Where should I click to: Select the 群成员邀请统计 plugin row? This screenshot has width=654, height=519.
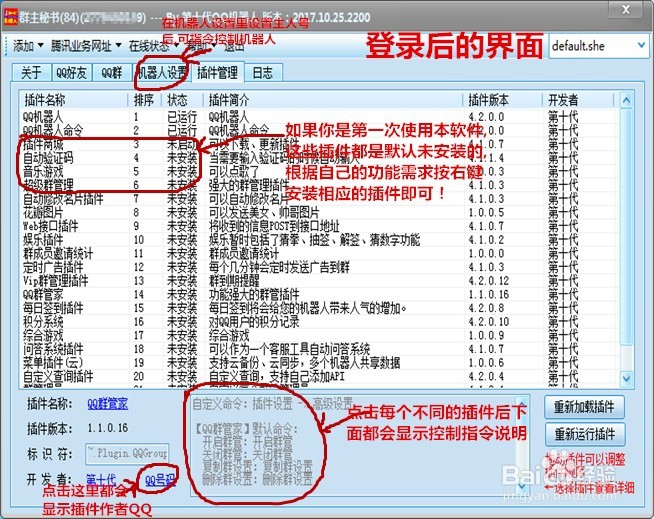point(319,253)
